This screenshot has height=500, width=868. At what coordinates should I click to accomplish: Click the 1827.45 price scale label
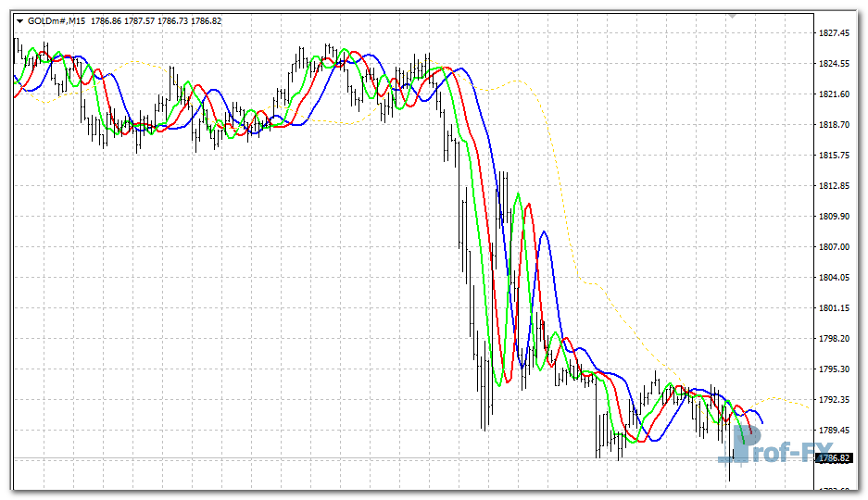pos(834,33)
